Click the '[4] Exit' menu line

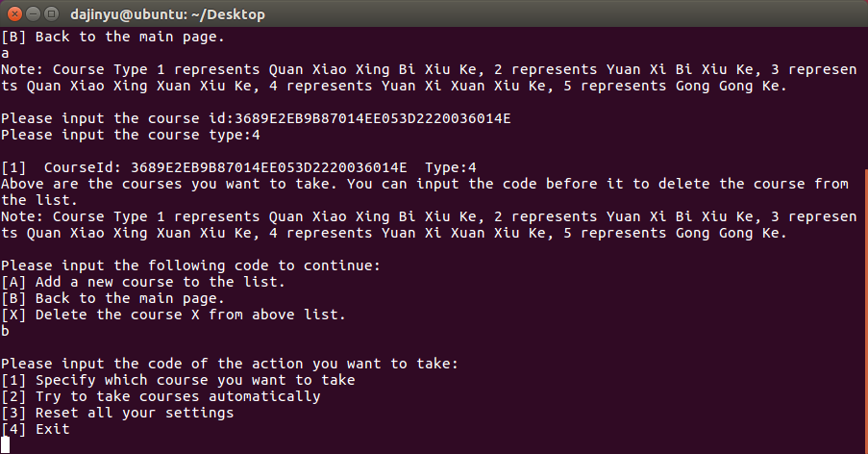[36, 429]
